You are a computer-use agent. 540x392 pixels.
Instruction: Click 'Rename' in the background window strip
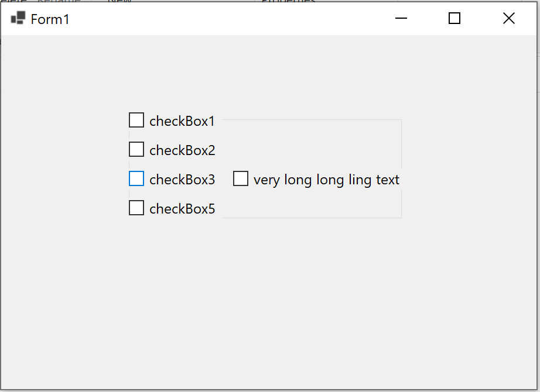(59, 2)
